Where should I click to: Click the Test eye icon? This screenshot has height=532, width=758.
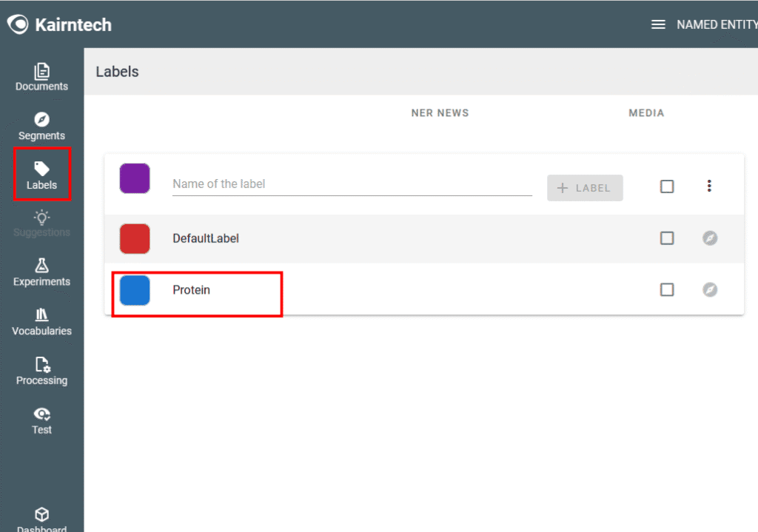point(41,414)
